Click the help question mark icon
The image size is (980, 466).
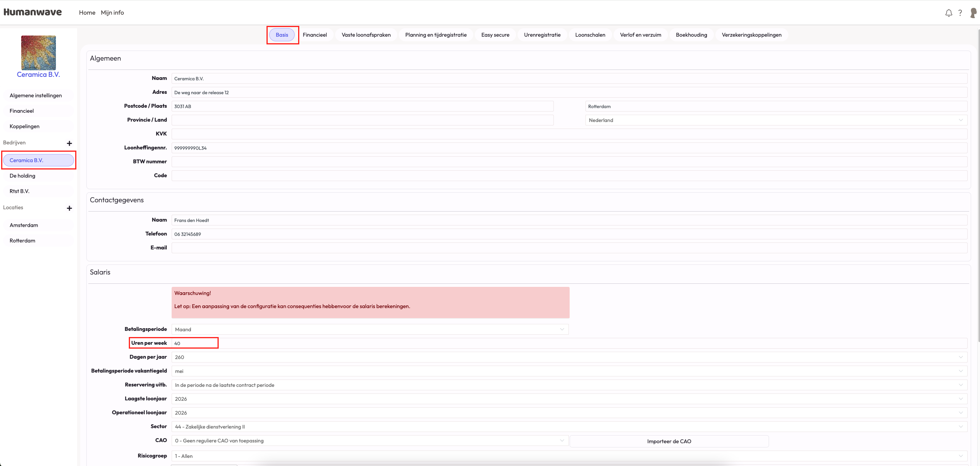(960, 13)
